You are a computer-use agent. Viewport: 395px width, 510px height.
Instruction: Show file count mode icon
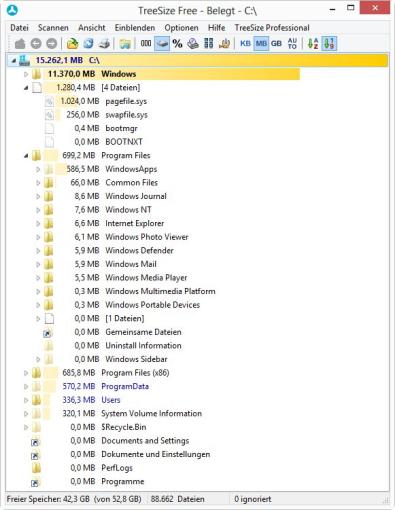pyautogui.click(x=146, y=43)
